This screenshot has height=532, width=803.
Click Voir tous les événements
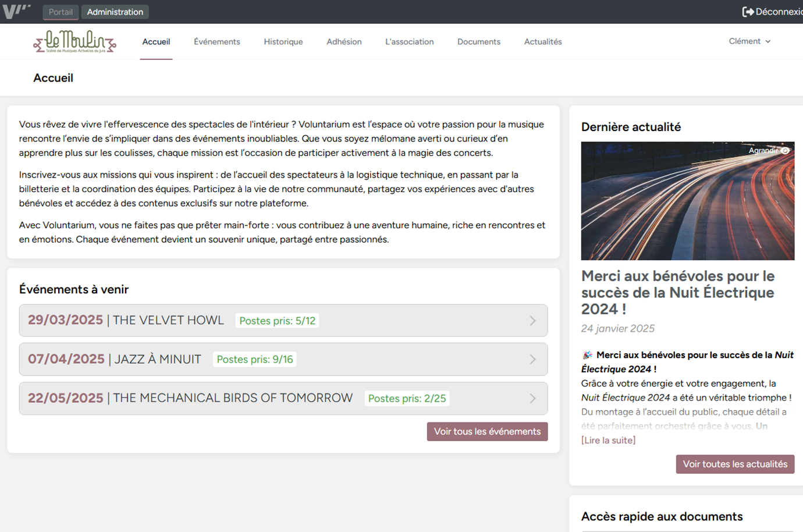pyautogui.click(x=487, y=431)
